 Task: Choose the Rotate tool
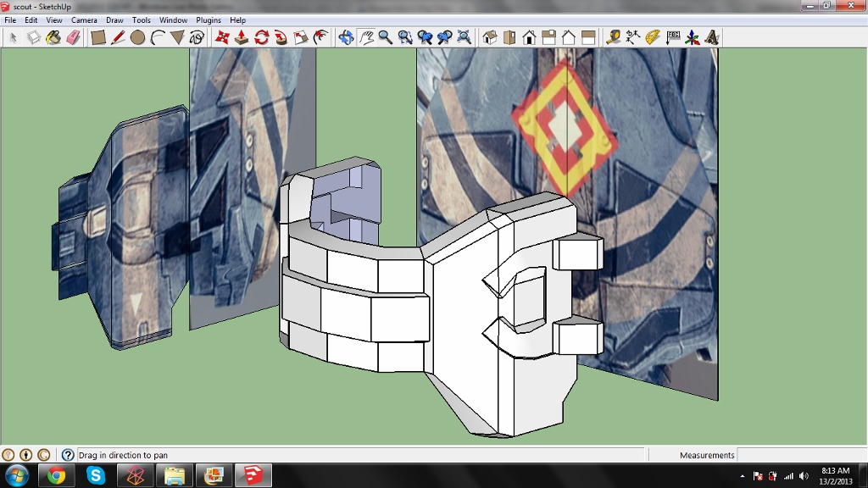pos(261,37)
